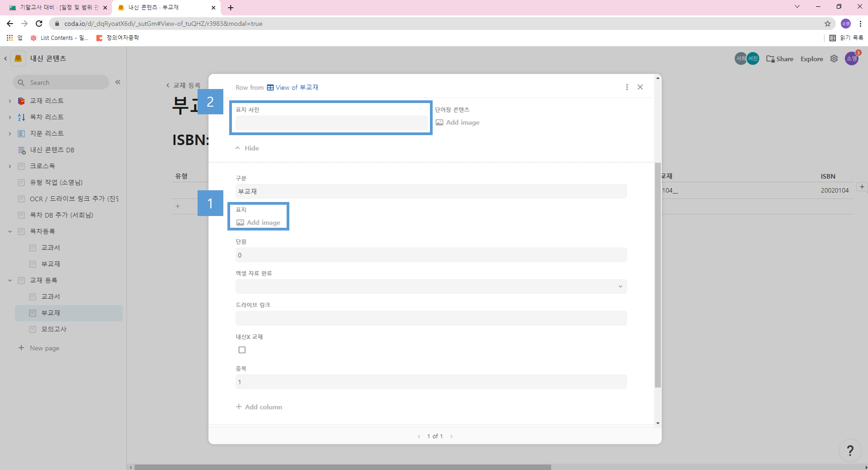This screenshot has width=868, height=470.
Task: Open tab search dropdown in Chrome
Action: (x=797, y=6)
